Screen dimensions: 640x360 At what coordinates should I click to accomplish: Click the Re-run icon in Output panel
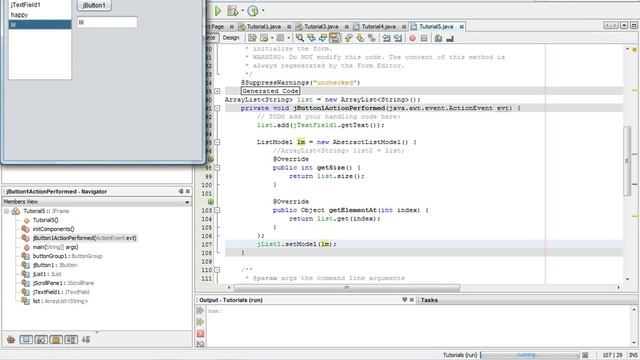(200, 311)
